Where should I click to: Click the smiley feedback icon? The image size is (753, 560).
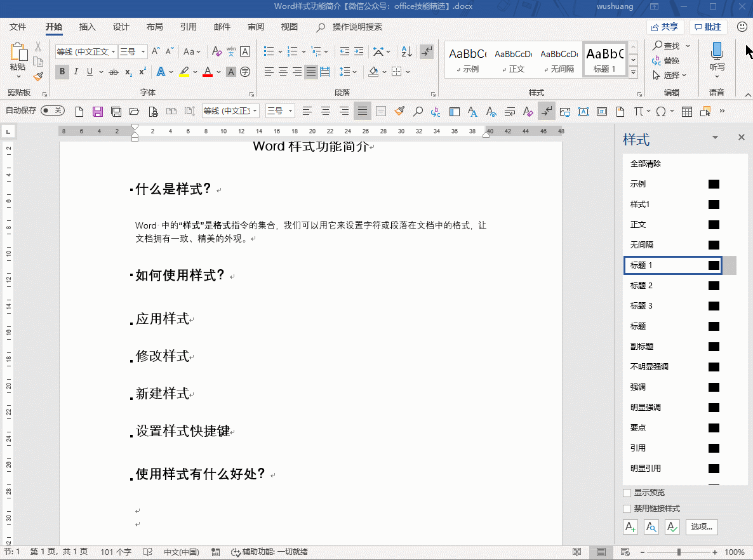point(742,27)
